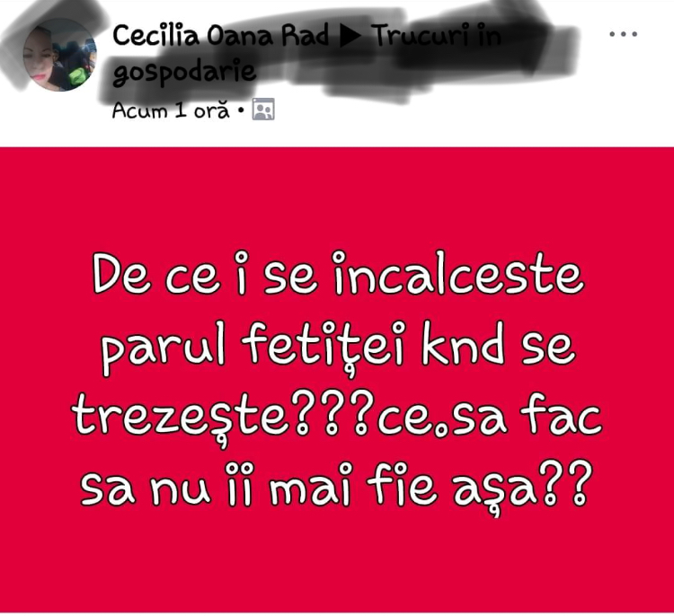Open the Acum 1 oră timestamp
674x616 pixels.
coord(171,110)
